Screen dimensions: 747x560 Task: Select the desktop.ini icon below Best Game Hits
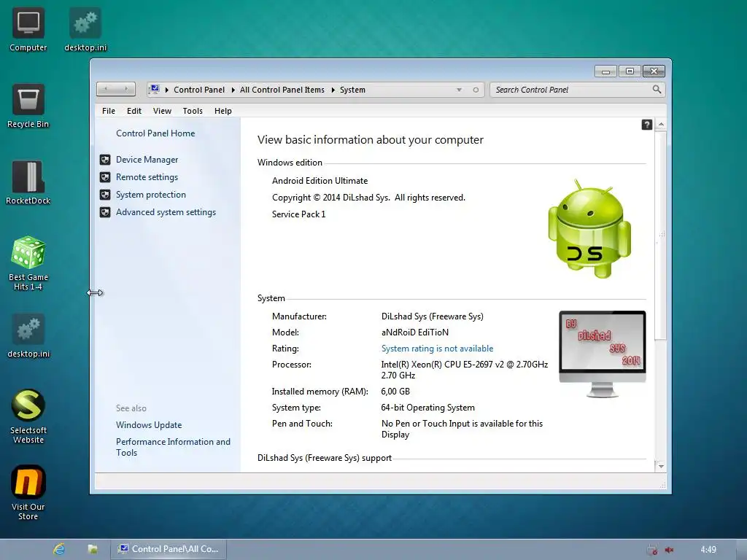[28, 335]
